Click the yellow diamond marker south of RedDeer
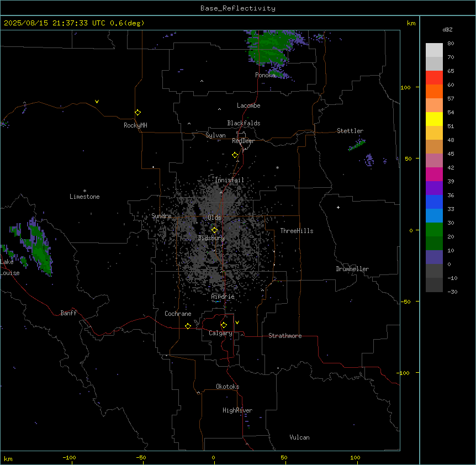 coord(235,155)
